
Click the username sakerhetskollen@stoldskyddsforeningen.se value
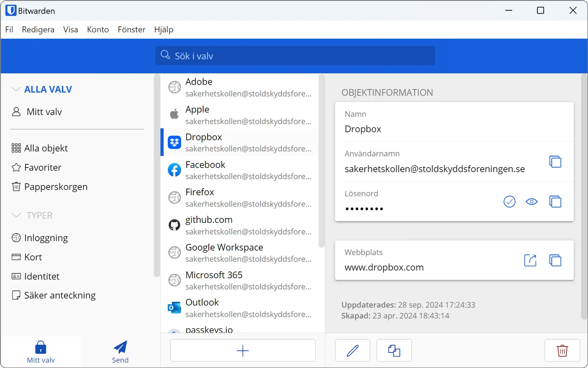click(435, 169)
